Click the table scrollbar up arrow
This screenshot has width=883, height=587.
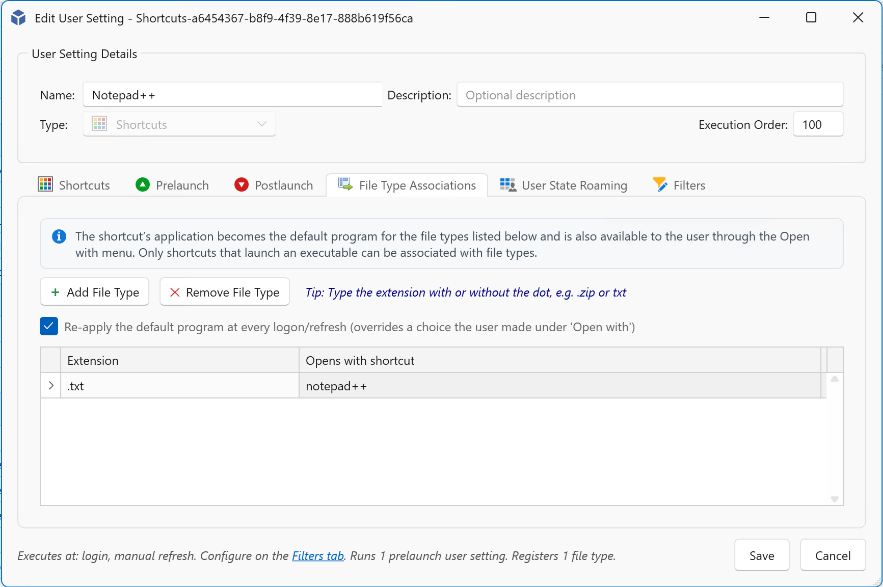click(x=835, y=379)
